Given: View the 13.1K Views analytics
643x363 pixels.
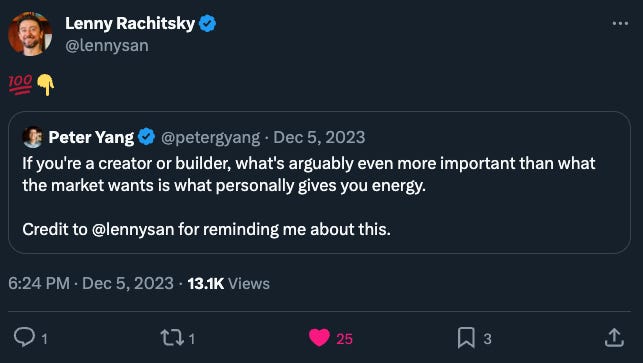Looking at the screenshot, I should tap(228, 283).
